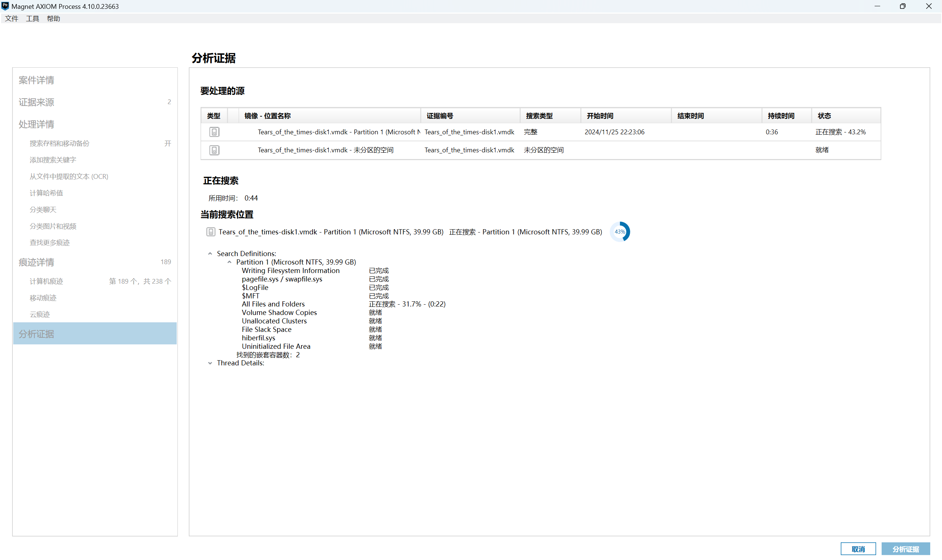Click the 取消 button

[858, 549]
